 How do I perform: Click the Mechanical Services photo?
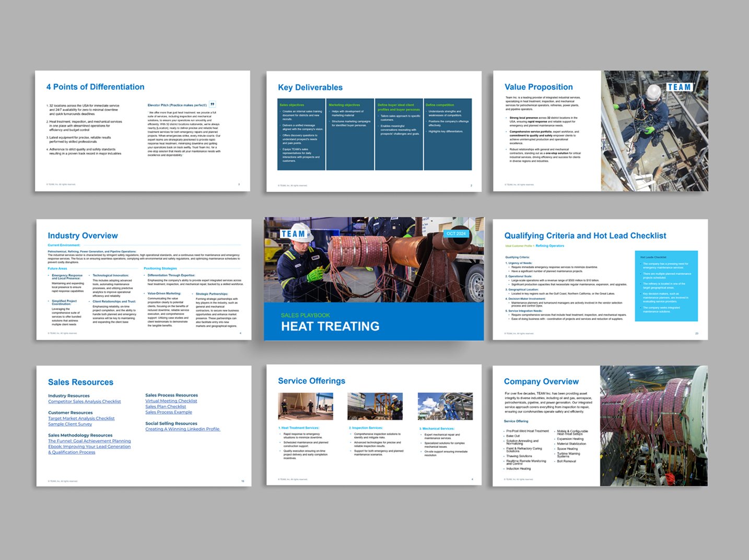pos(444,406)
